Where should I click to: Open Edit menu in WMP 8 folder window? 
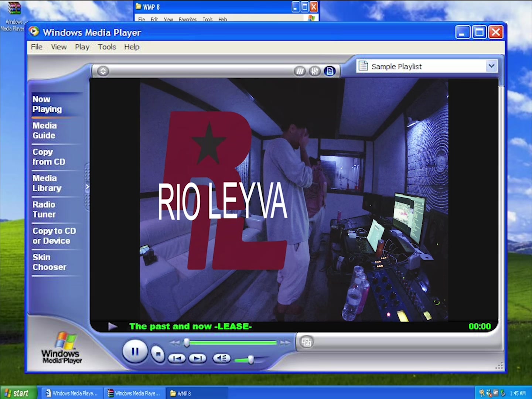[x=154, y=19]
